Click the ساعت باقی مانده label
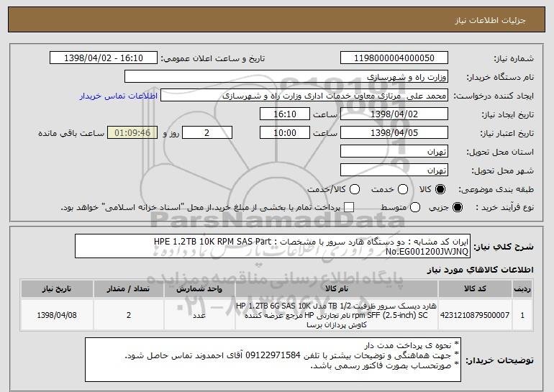The height and width of the screenshot is (392, 554). [71, 133]
